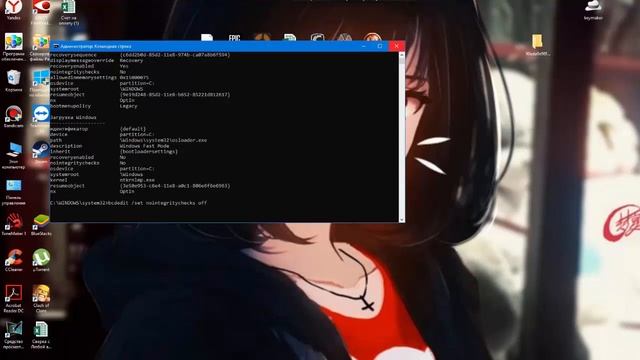
Task: Open the Сверка Excel file icon
Action: (x=41, y=335)
